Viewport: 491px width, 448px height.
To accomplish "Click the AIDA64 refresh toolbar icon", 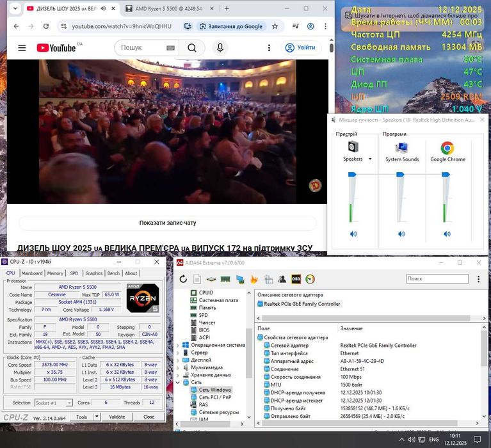I will pyautogui.click(x=183, y=279).
